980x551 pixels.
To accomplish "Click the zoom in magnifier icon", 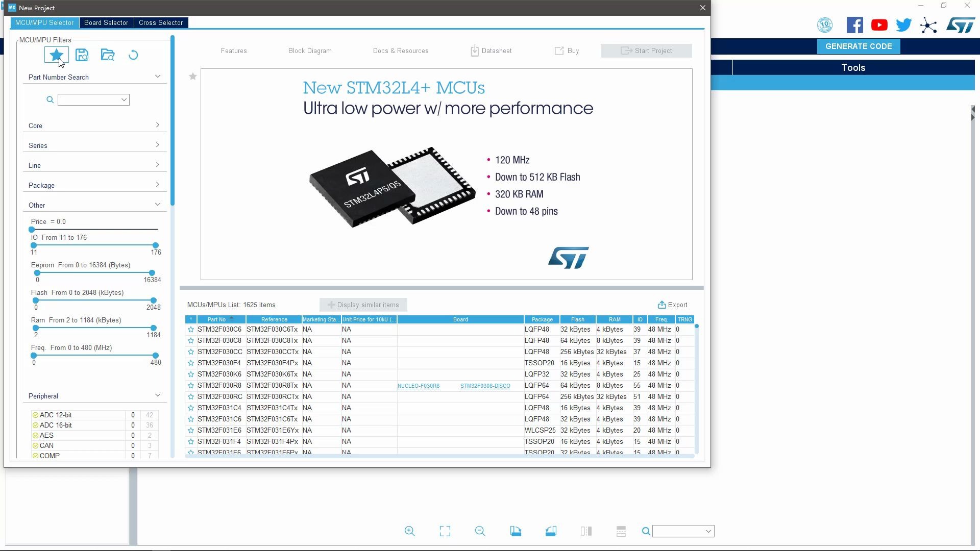I will pyautogui.click(x=409, y=531).
